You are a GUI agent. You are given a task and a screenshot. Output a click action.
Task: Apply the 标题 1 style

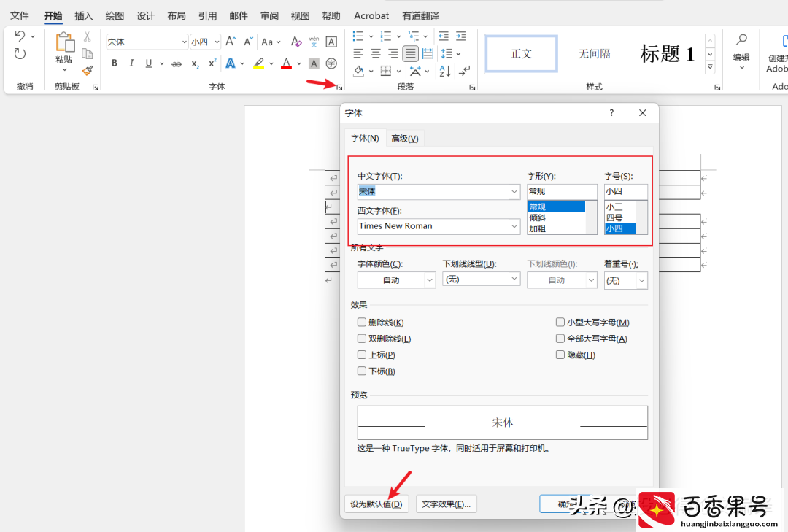click(667, 54)
